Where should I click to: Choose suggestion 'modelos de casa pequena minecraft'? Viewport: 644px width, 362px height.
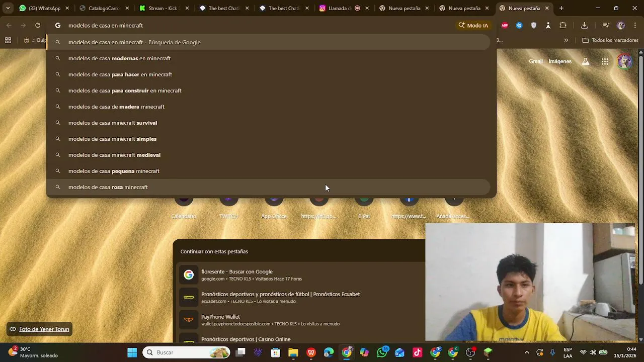268,171
